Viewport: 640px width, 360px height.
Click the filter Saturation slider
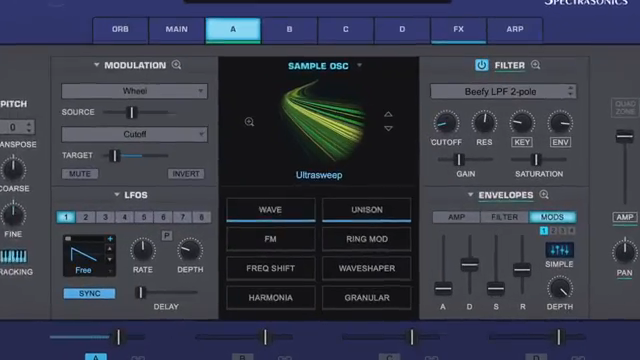coord(539,160)
